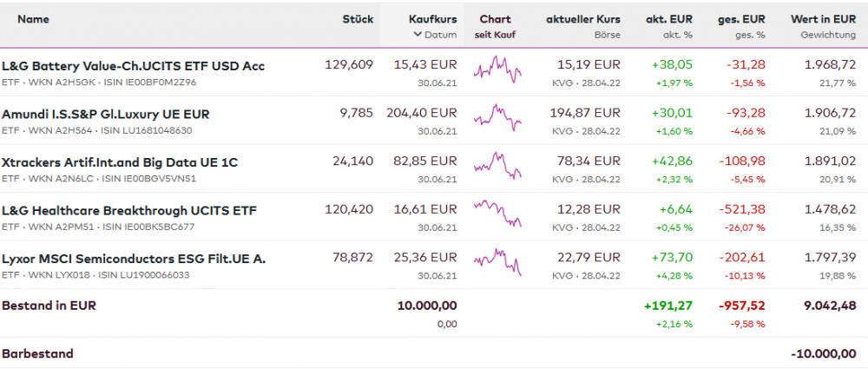Select the Lyxor MSCI Semiconductors ESG position
868x369 pixels.
click(134, 259)
